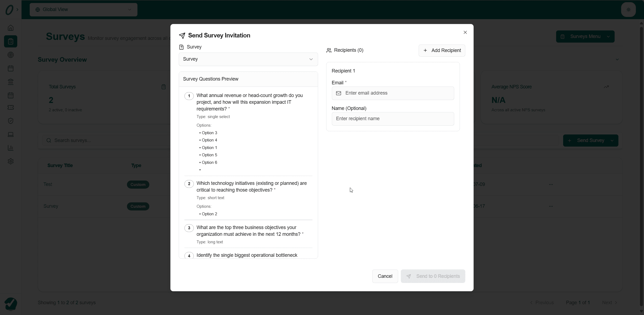Open the Home dashboard from the sidebar
Image resolution: width=644 pixels, height=315 pixels.
pyautogui.click(x=11, y=27)
